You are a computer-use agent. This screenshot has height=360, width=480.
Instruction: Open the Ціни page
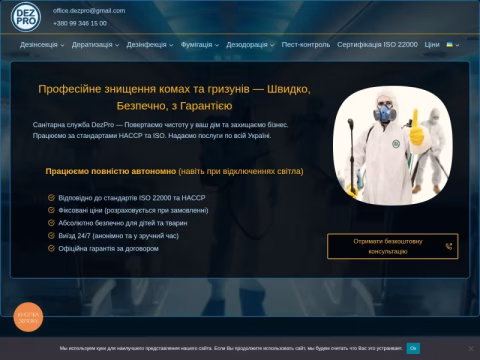[x=432, y=45]
